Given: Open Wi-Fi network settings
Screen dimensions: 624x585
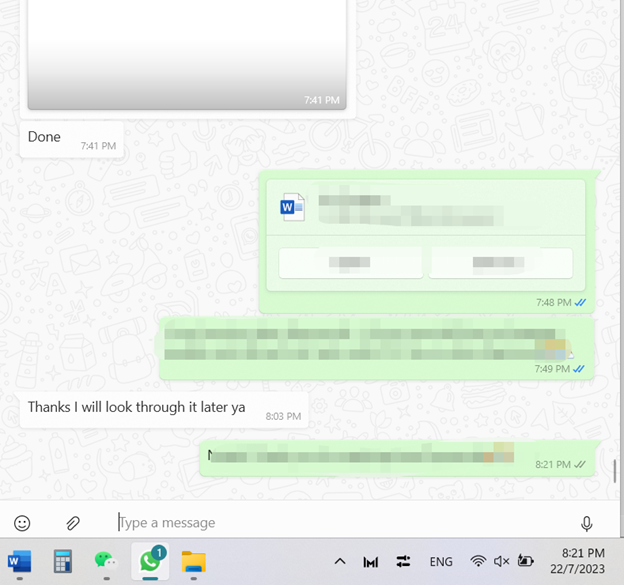Looking at the screenshot, I should (478, 562).
